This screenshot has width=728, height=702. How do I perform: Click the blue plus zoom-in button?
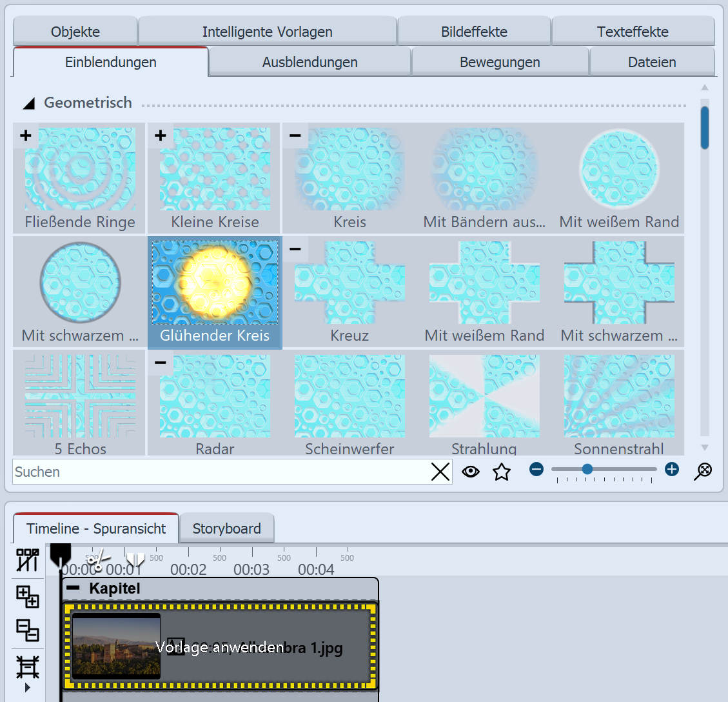(672, 470)
